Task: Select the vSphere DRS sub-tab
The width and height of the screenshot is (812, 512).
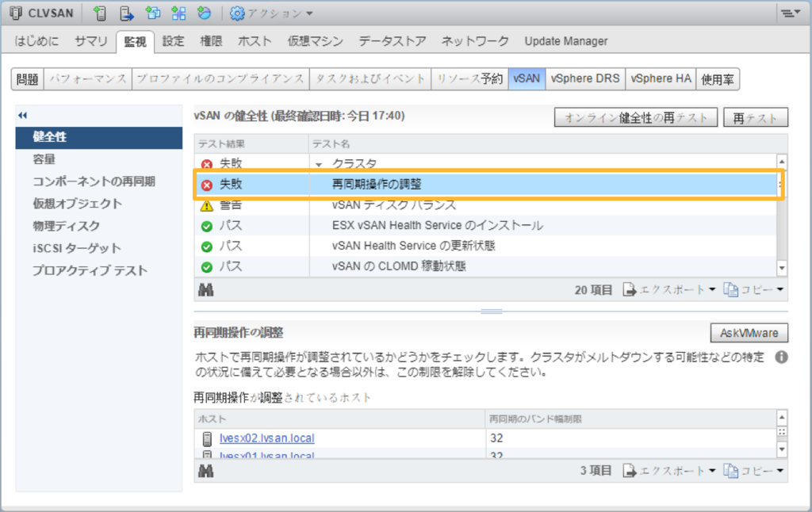Action: [585, 79]
